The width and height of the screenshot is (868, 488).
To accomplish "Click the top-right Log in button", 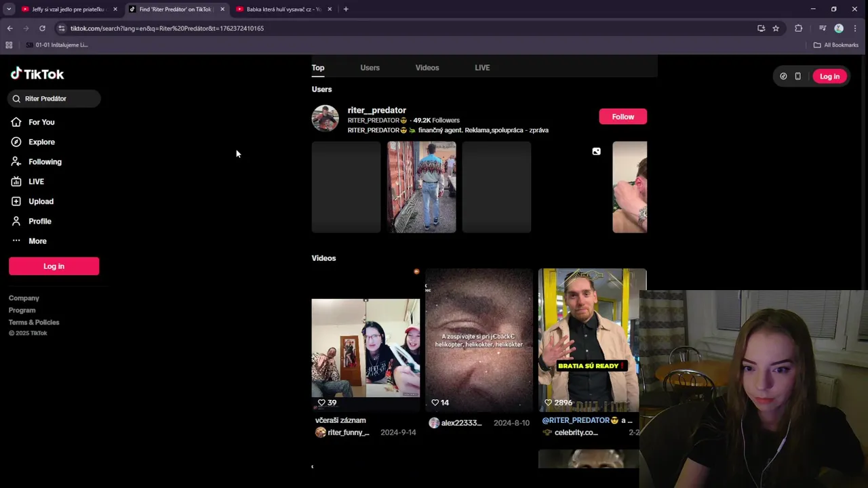I will tap(829, 77).
